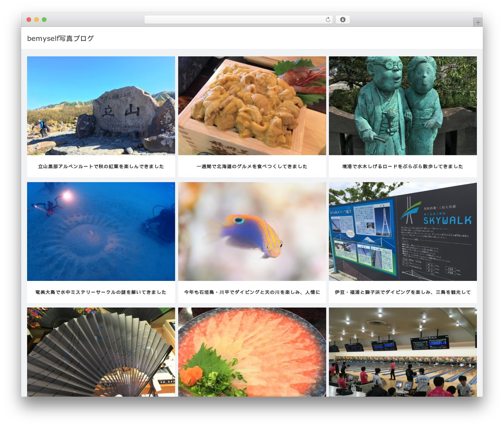Click the reload icon in address bar

click(x=328, y=20)
